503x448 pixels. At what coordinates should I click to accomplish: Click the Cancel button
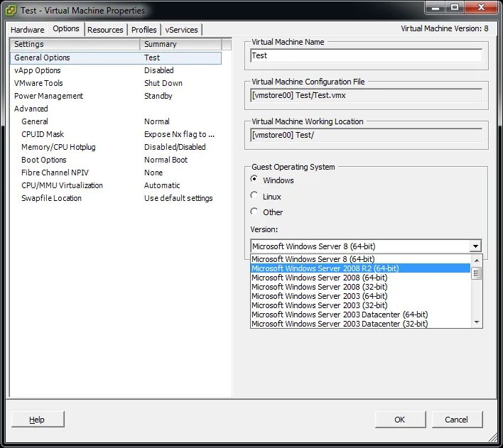pyautogui.click(x=457, y=420)
